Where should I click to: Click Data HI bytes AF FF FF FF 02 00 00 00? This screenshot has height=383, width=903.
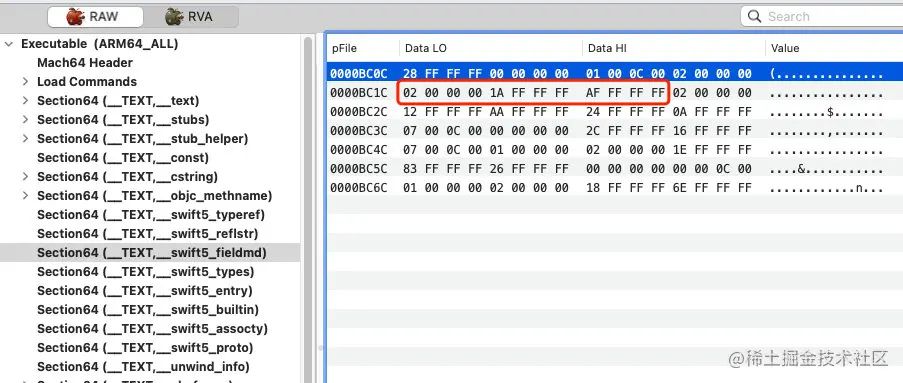click(x=669, y=93)
